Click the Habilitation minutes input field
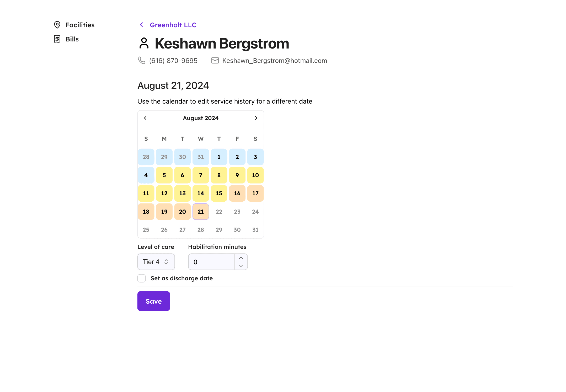 [x=211, y=262]
